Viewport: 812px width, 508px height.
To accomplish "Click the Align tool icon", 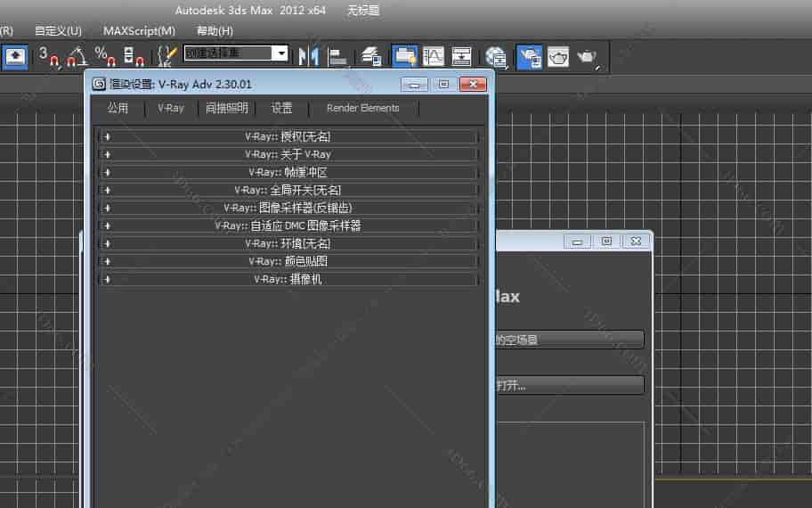I will (x=337, y=56).
